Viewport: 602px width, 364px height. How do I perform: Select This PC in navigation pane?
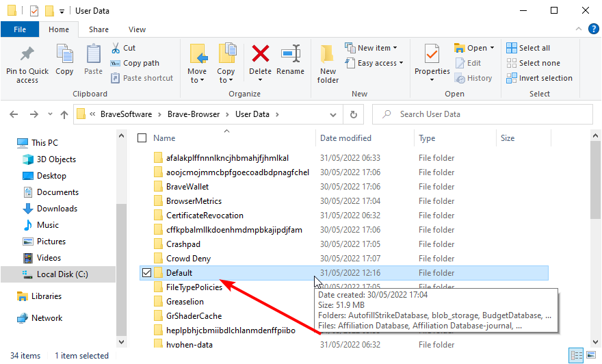[38, 143]
